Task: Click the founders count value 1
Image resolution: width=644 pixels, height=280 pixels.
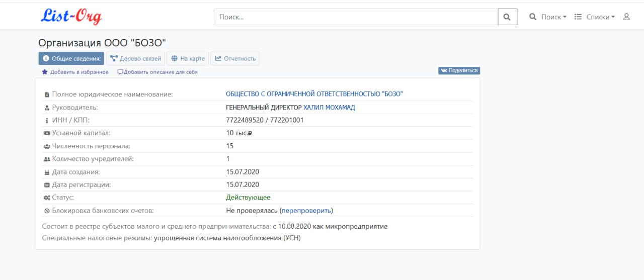Action: (x=228, y=158)
